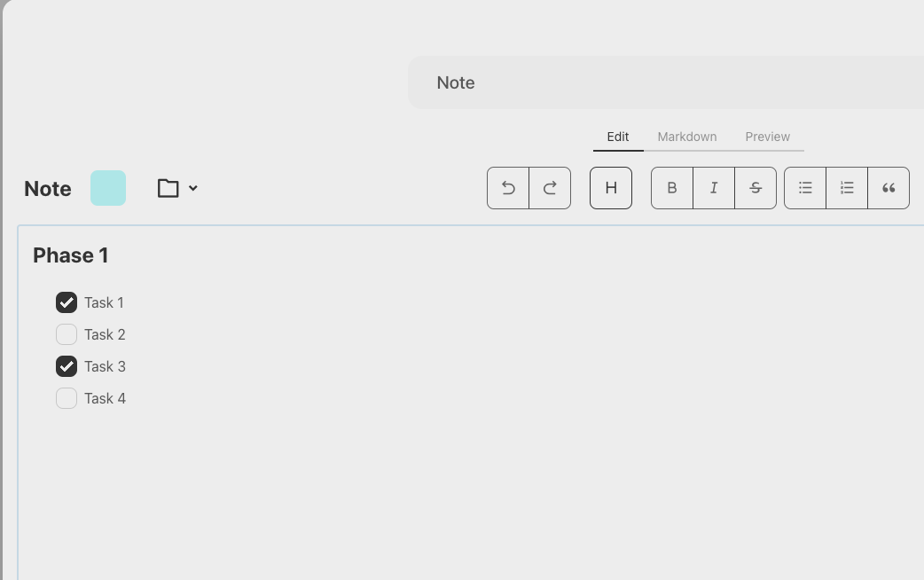Image resolution: width=924 pixels, height=580 pixels.
Task: Toggle bold formatting
Action: click(x=672, y=188)
